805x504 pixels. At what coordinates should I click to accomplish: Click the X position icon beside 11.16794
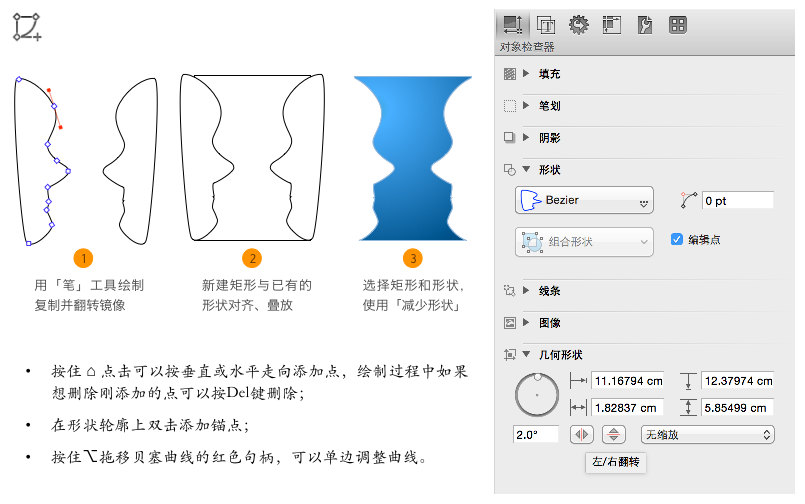[x=578, y=381]
